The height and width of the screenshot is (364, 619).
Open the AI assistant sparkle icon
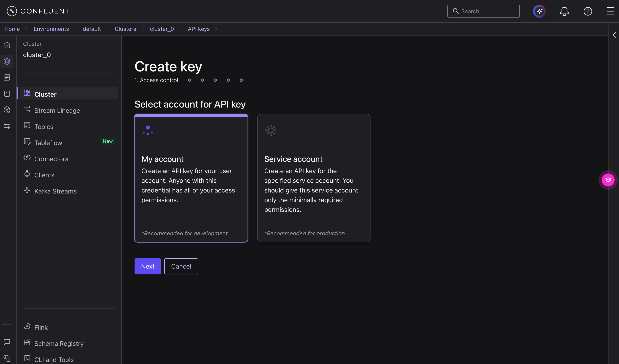539,11
